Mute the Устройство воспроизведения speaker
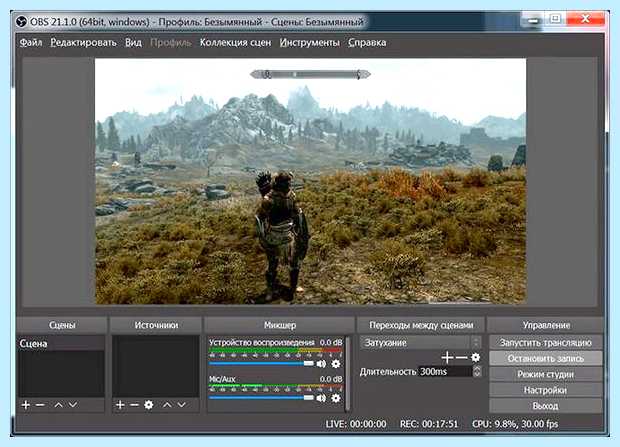 tap(321, 364)
